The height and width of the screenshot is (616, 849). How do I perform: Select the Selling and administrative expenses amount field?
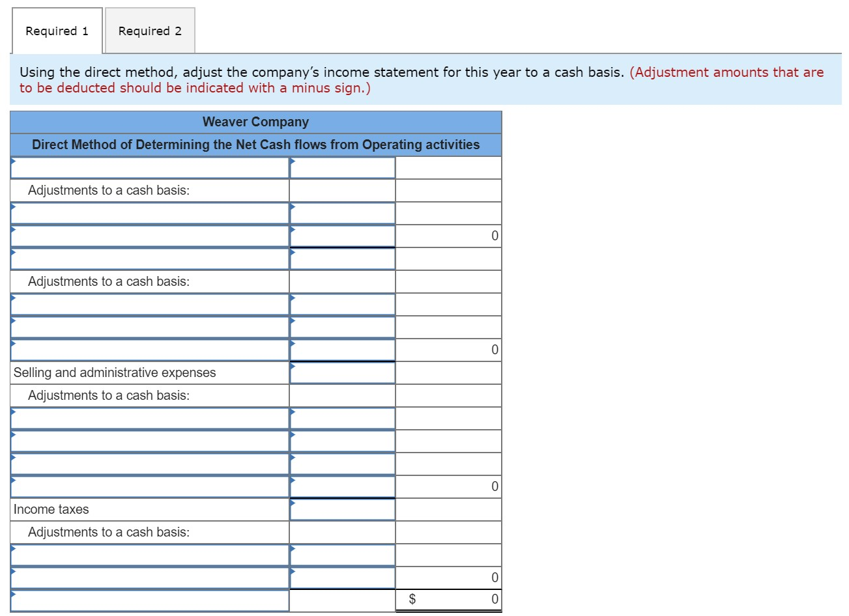pyautogui.click(x=343, y=373)
